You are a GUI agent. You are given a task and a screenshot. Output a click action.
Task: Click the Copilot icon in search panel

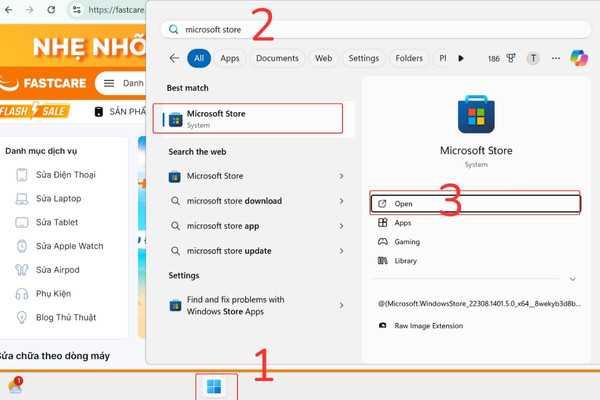pyautogui.click(x=579, y=58)
